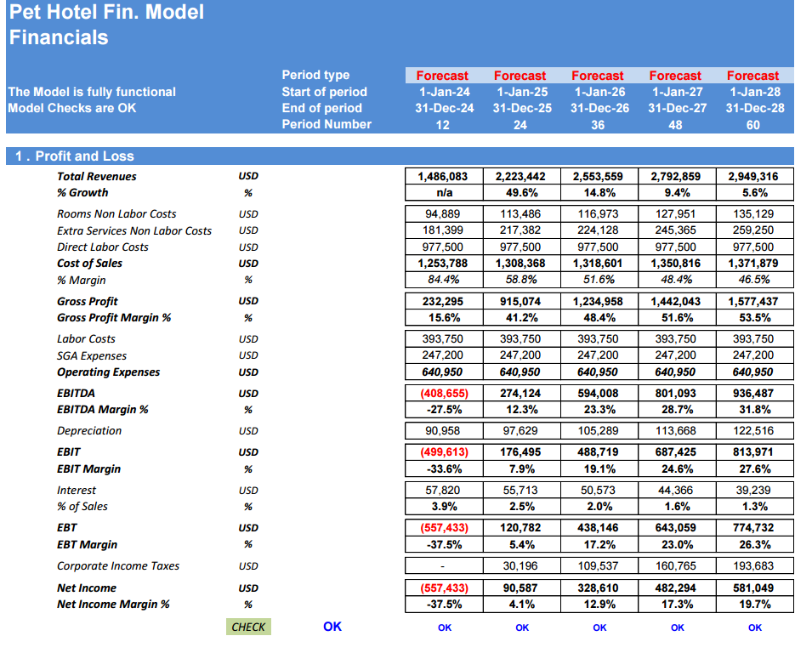Click the green CHECK cell
812x653 pixels.
coord(248,627)
